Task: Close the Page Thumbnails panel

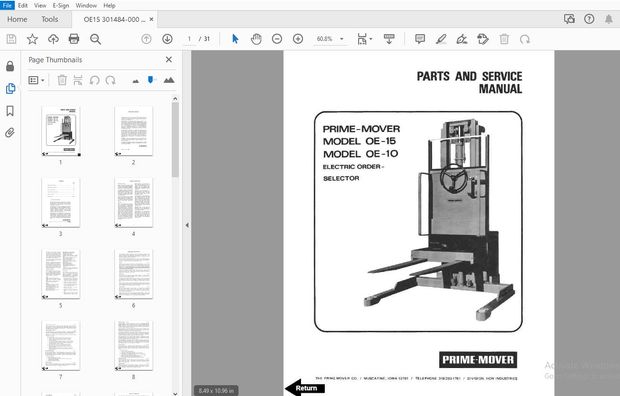Action: coord(169,59)
